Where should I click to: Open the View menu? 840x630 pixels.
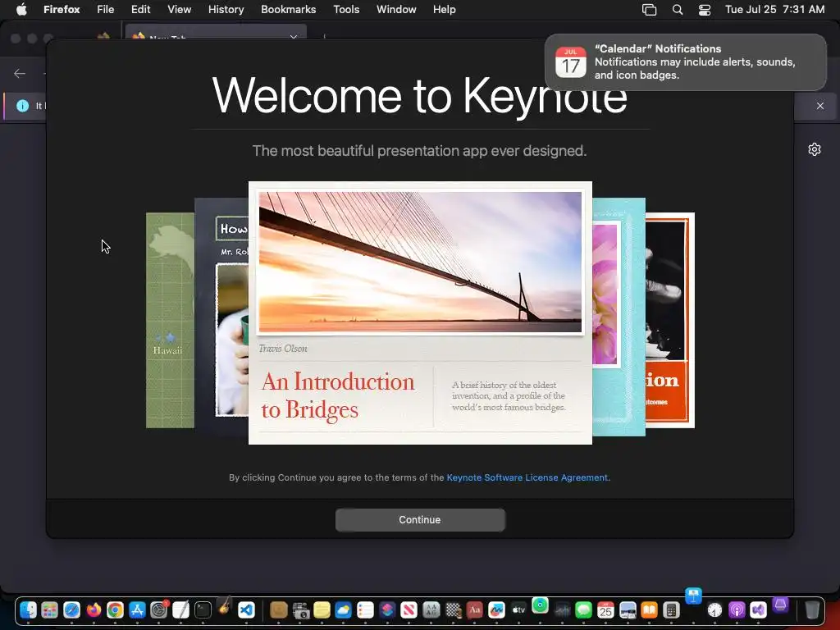point(179,10)
